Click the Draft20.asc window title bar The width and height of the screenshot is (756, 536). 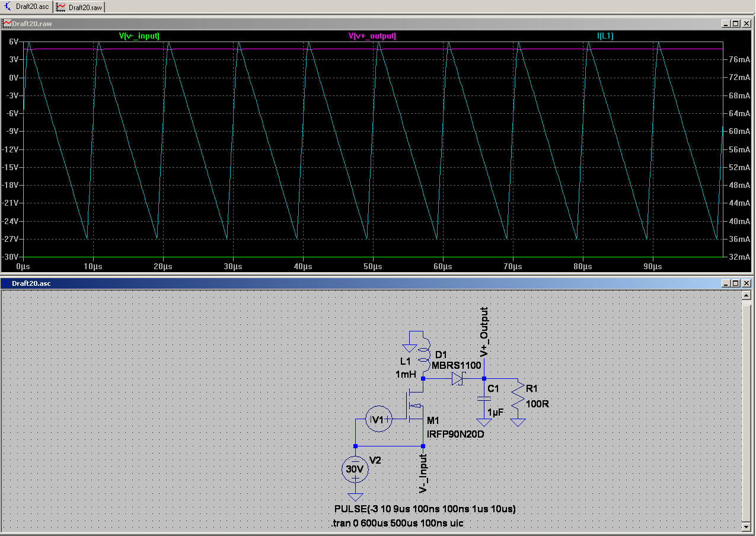tap(377, 283)
